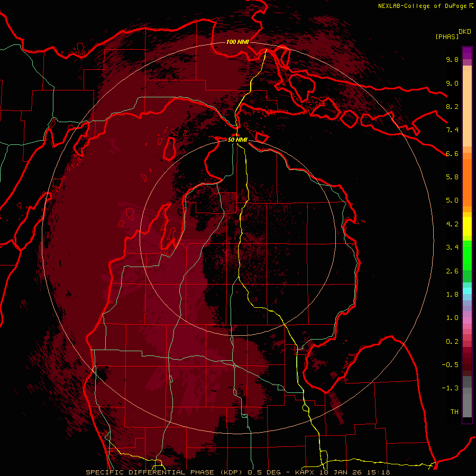Click the NEXLAB-College of DuPage label

pyautogui.click(x=422, y=6)
